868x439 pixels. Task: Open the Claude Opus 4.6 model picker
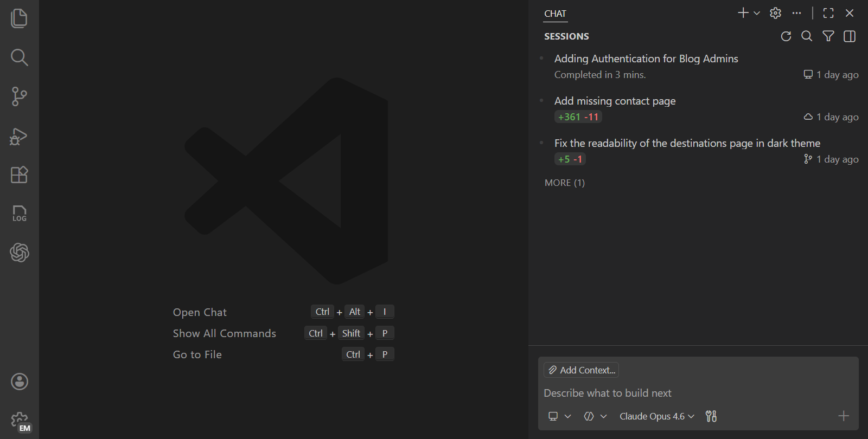(657, 416)
